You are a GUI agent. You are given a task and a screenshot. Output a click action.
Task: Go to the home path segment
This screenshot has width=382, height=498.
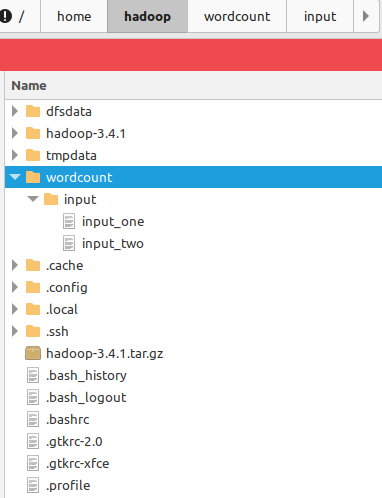click(74, 16)
